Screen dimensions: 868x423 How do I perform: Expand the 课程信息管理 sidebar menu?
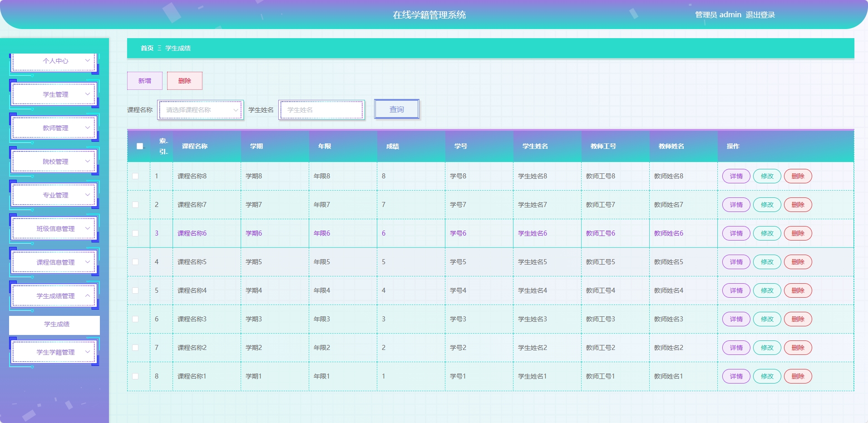point(54,262)
